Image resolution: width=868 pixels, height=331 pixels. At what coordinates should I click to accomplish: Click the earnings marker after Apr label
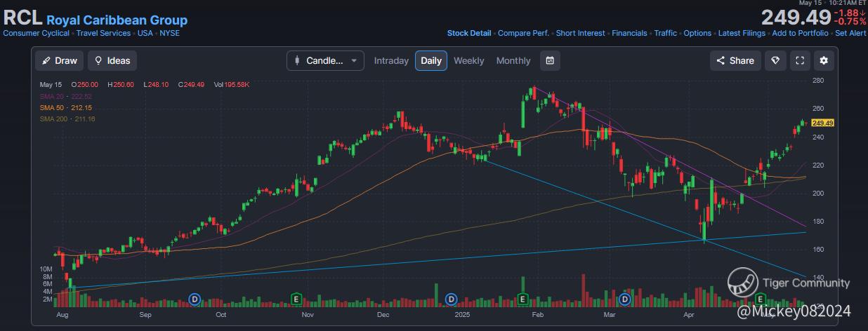pyautogui.click(x=762, y=299)
